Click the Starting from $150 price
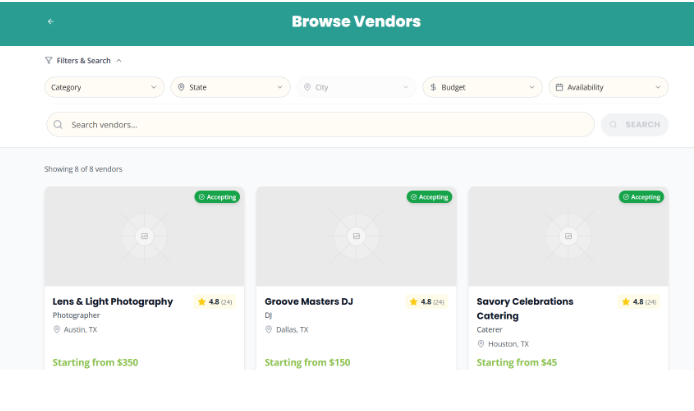The width and height of the screenshot is (694, 411). (x=307, y=362)
